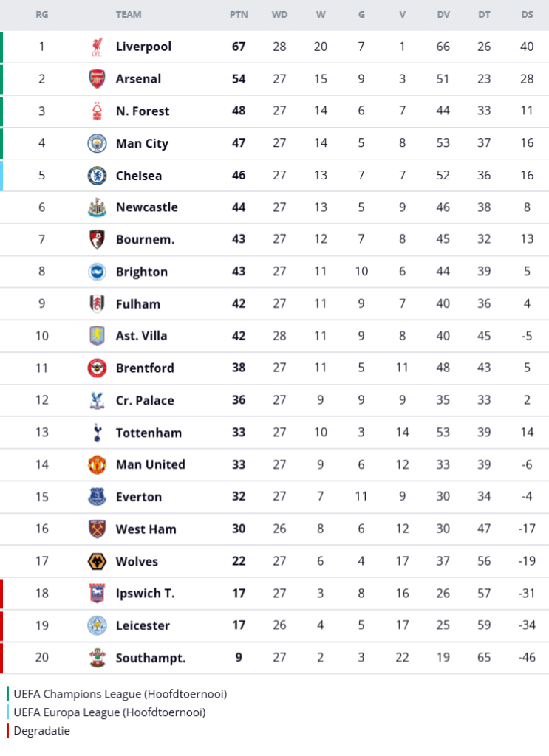
Task: Click the Everton club crest
Action: click(x=97, y=497)
